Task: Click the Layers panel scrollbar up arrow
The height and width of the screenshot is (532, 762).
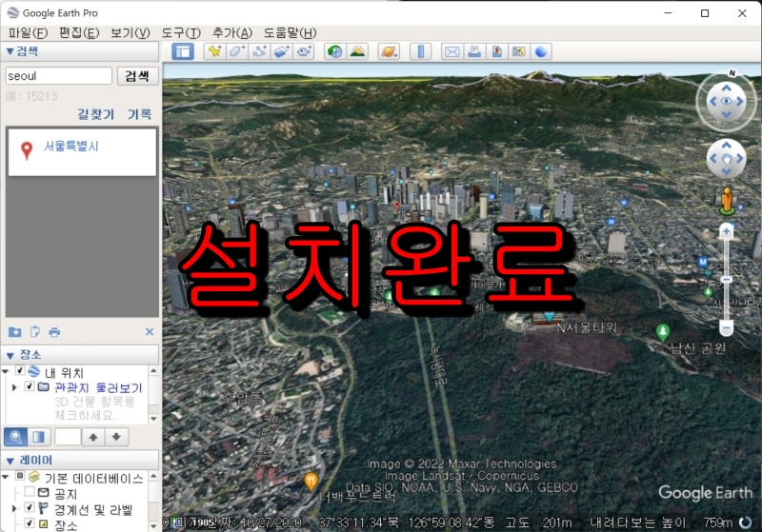Action: coord(153,476)
